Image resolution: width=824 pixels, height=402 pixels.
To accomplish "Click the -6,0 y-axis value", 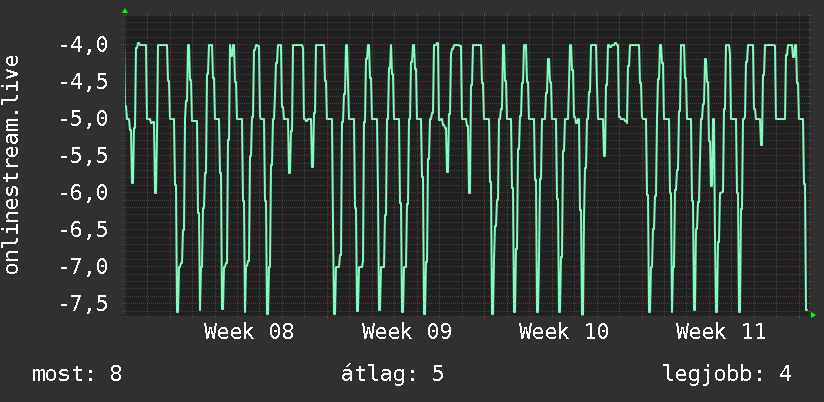I will [84, 192].
